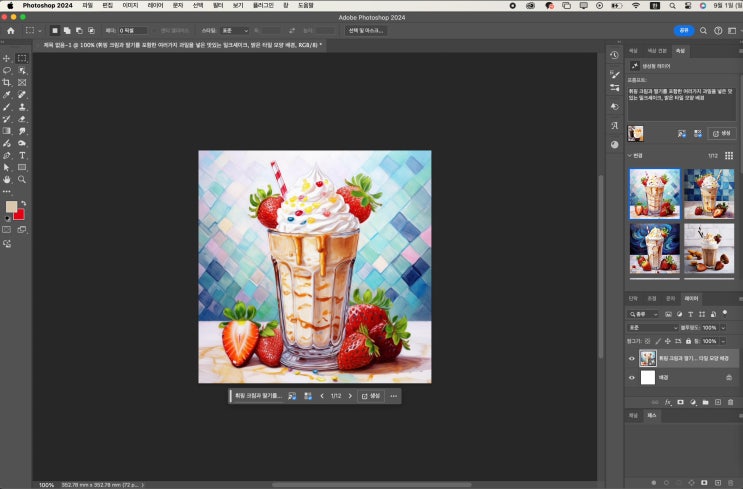Select the Move tool
This screenshot has width=743, height=489.
[x=7, y=58]
